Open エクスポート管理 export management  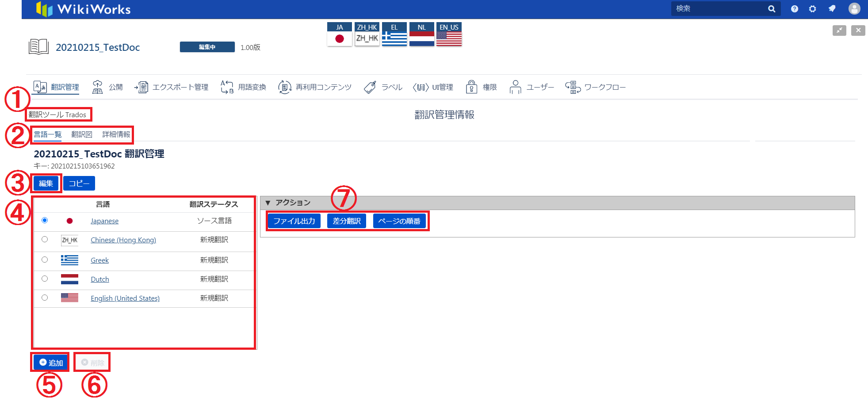[x=172, y=87]
